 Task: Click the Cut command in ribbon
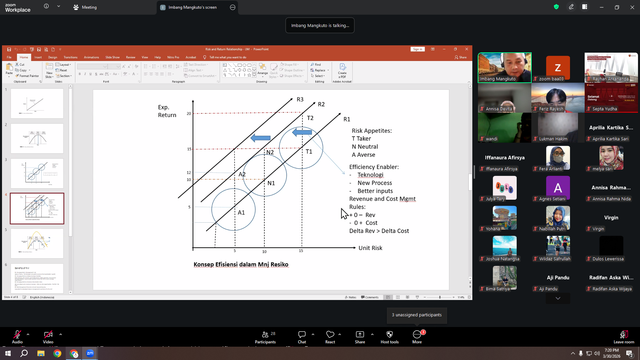(20, 64)
